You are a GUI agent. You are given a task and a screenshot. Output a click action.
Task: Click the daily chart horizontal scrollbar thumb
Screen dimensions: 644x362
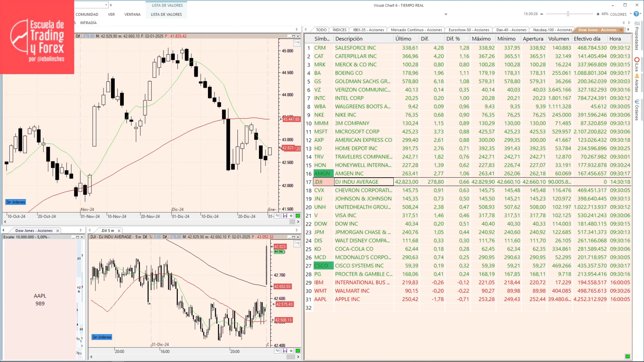click(292, 222)
